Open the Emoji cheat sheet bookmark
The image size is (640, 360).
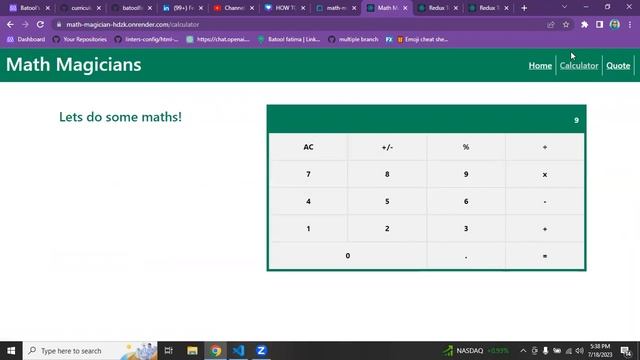click(422, 40)
